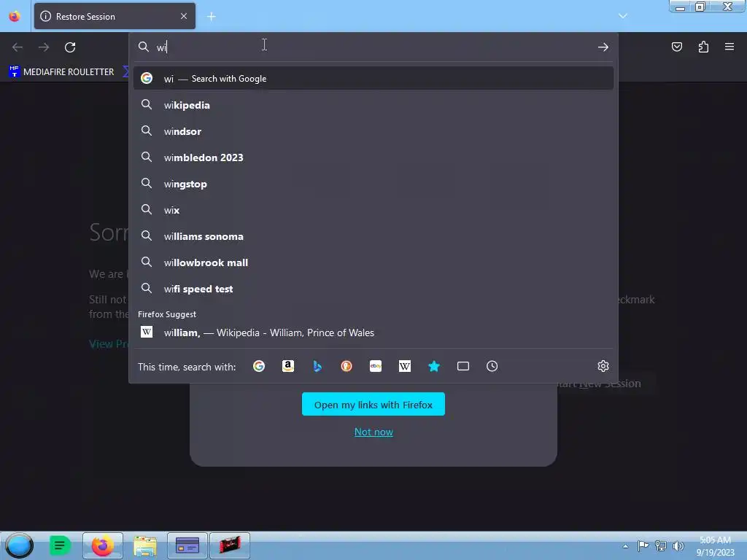Open Extensions puzzle icon
The height and width of the screenshot is (560, 747).
click(x=703, y=47)
